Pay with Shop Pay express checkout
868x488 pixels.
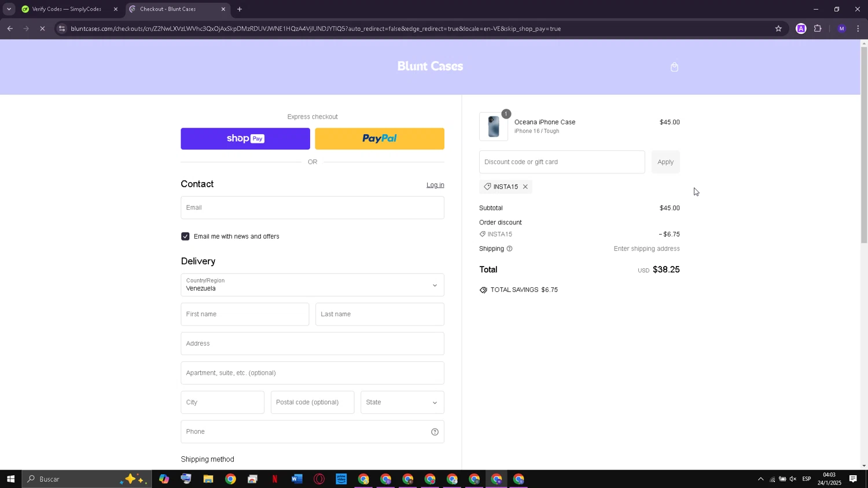click(245, 139)
